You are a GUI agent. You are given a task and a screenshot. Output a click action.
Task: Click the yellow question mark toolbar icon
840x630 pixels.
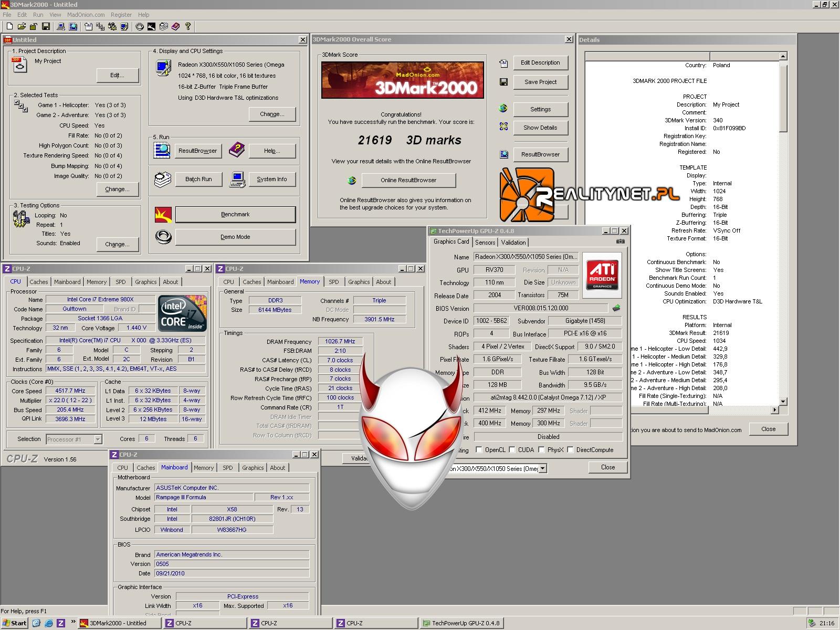tap(188, 26)
